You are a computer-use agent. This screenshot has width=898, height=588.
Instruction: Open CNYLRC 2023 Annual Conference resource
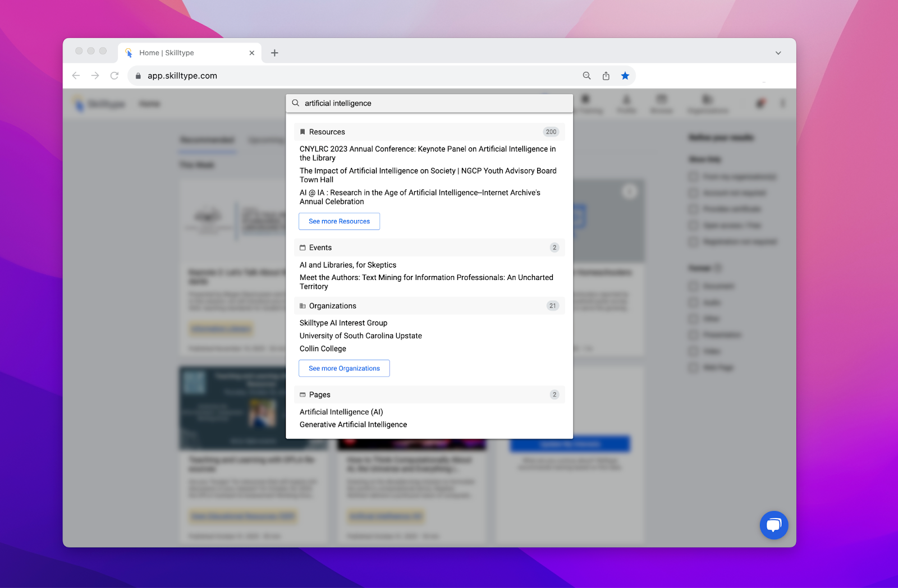427,153
